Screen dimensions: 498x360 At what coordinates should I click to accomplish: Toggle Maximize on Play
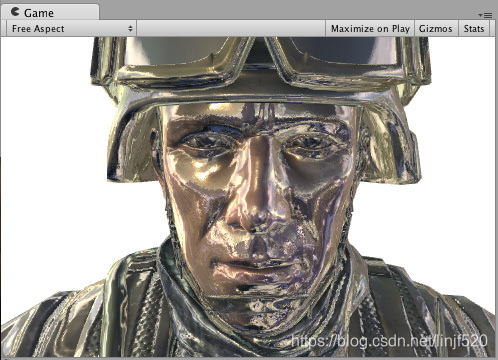370,29
